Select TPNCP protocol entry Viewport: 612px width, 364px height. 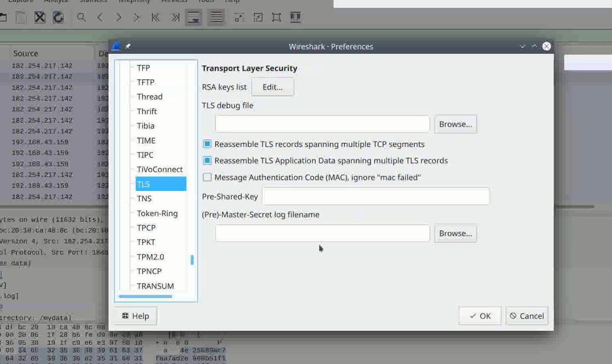coord(149,271)
